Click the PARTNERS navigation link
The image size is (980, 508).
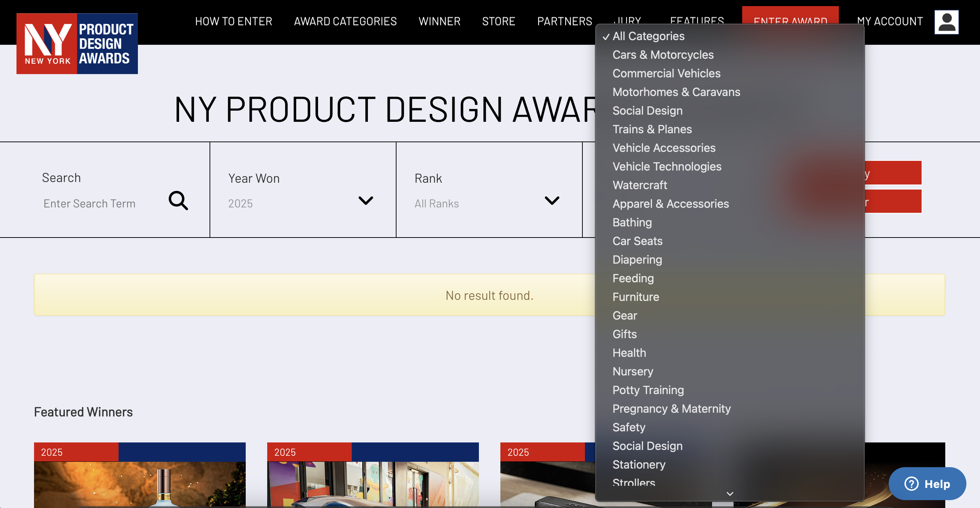(x=564, y=21)
